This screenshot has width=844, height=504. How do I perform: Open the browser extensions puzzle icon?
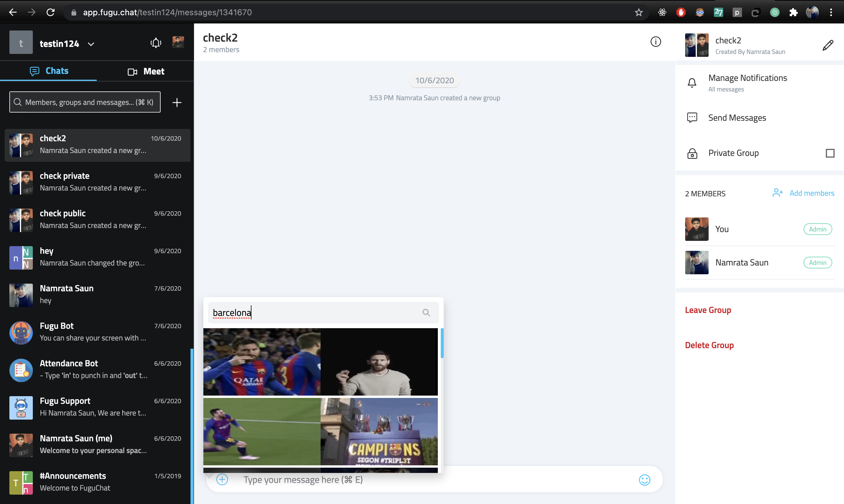[x=793, y=13]
